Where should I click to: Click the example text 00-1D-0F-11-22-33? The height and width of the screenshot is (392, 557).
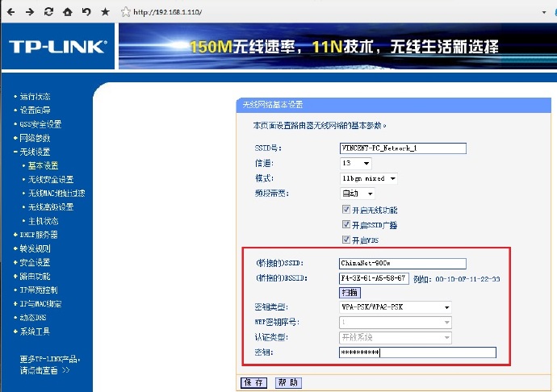[467, 279]
